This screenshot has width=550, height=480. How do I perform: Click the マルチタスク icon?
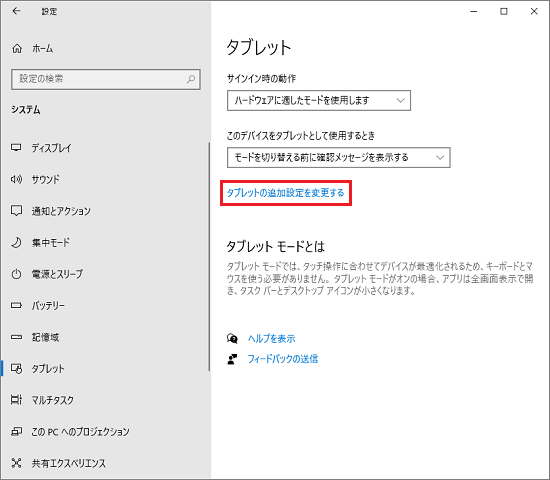[16, 400]
